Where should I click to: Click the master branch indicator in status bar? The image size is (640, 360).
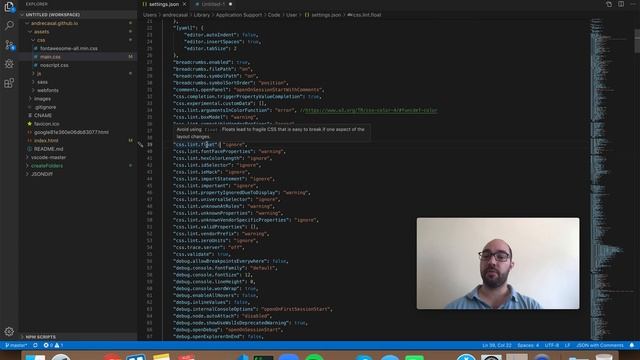(16, 345)
